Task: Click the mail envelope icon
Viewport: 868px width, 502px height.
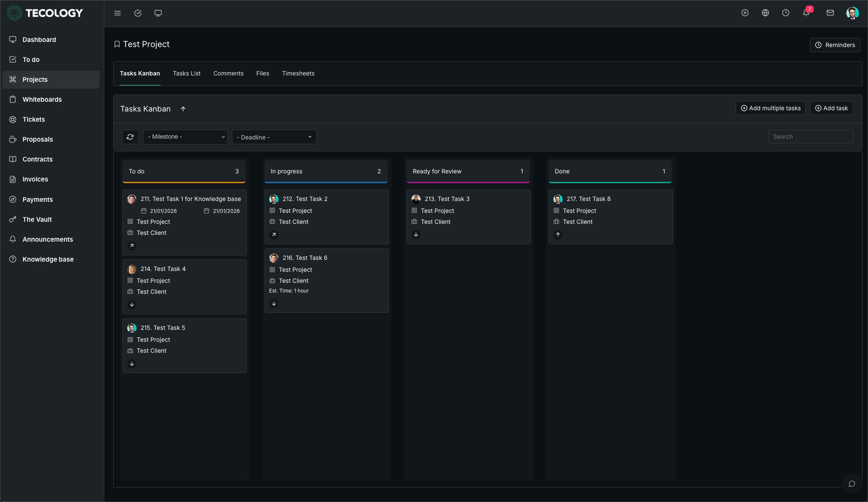Action: [x=830, y=13]
